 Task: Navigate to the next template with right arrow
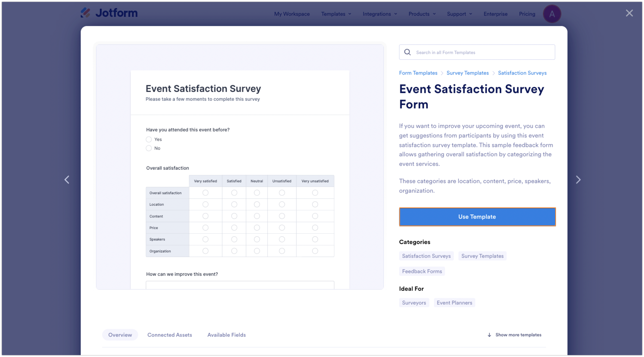click(x=578, y=180)
